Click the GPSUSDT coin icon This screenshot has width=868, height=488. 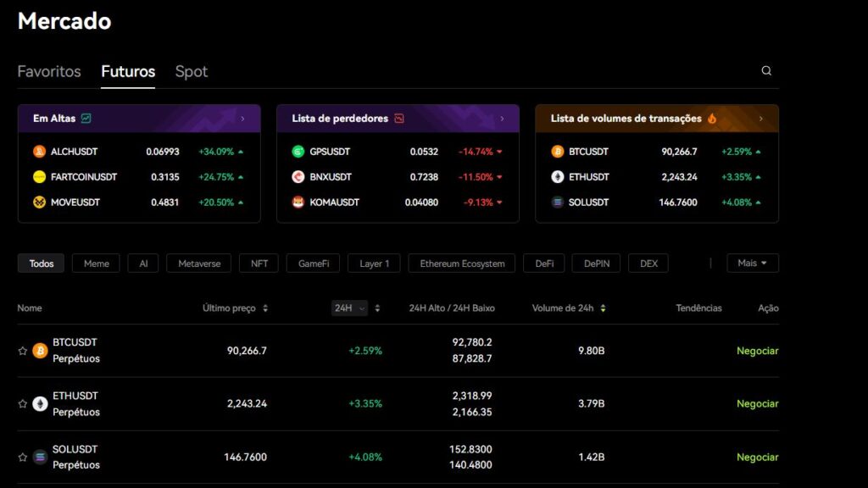[x=298, y=152]
